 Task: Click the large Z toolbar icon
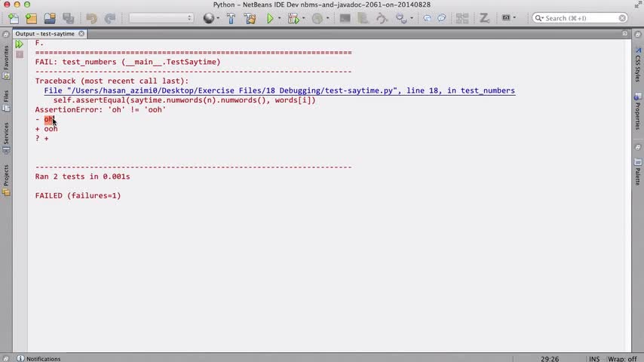(484, 18)
